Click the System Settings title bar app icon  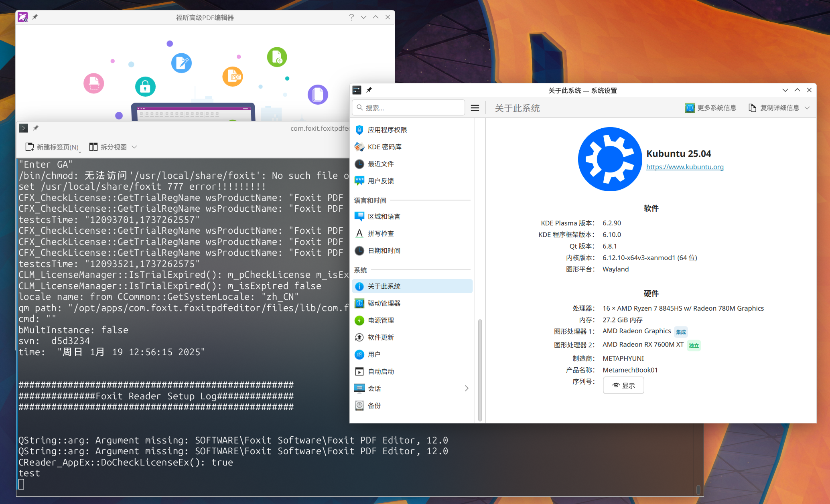pyautogui.click(x=357, y=90)
